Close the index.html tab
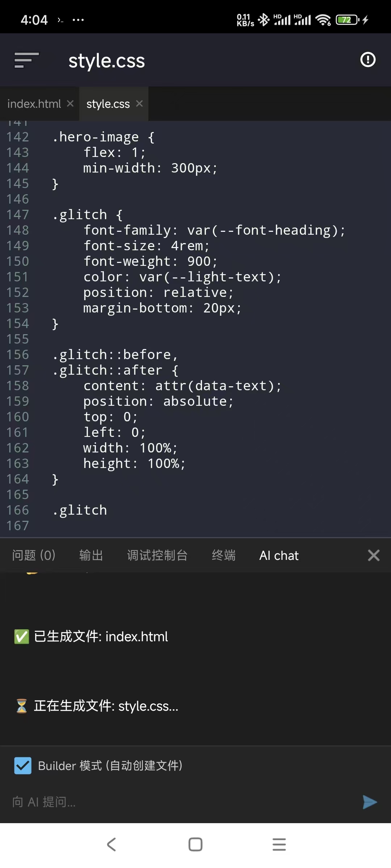Viewport: 391px width, 868px height. 70,104
